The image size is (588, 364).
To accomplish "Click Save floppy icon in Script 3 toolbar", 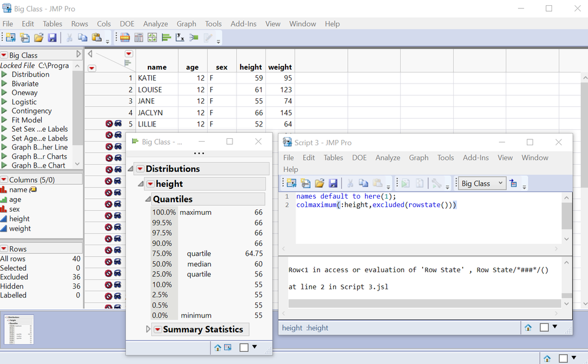I will [x=333, y=183].
